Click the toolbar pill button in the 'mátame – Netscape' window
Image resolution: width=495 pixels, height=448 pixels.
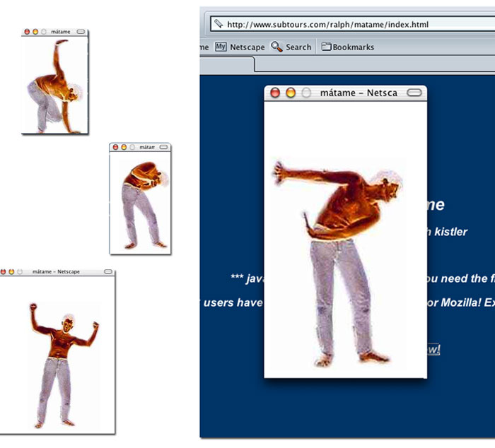coord(108,271)
